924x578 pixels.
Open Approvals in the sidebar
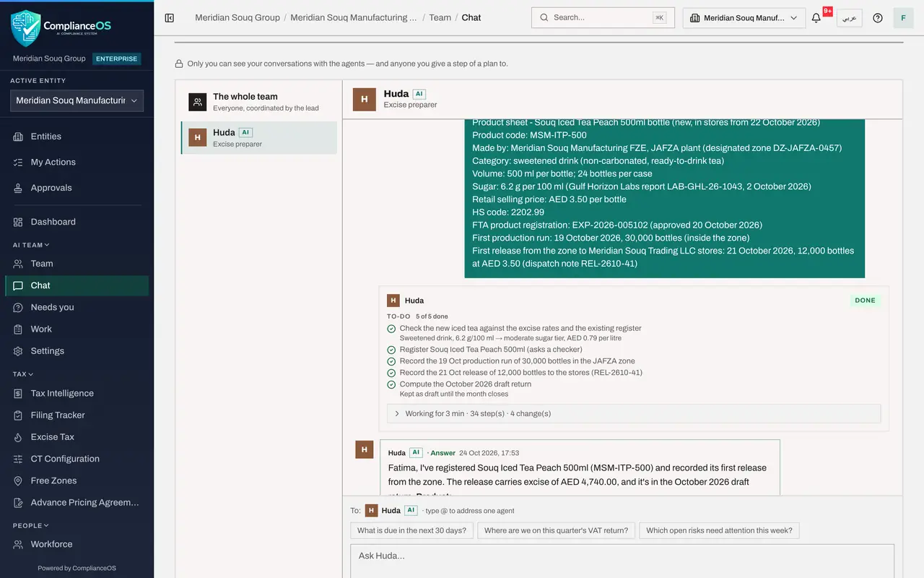tap(77, 188)
